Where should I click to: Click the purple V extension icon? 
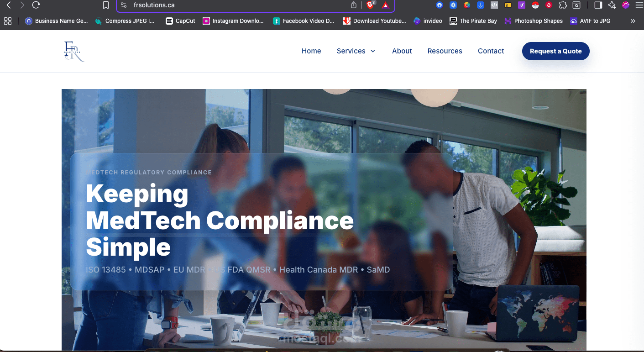(x=522, y=5)
